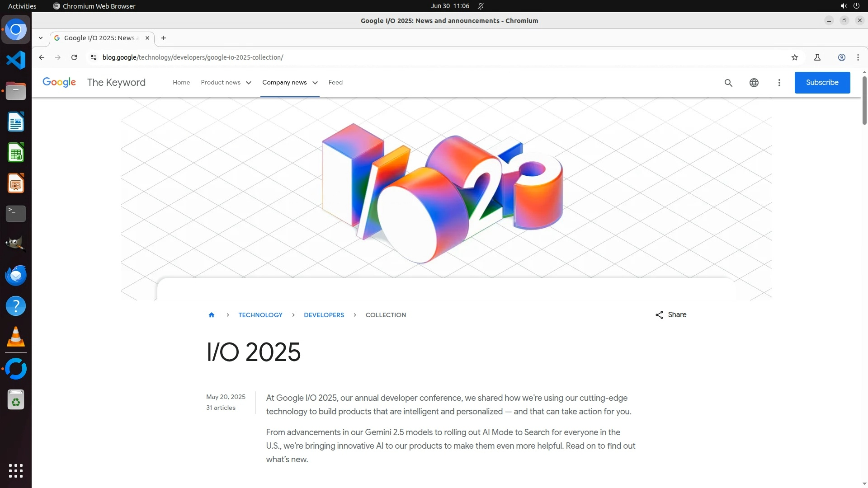
Task: Click the search magnifier icon on The Keyword
Action: 728,83
